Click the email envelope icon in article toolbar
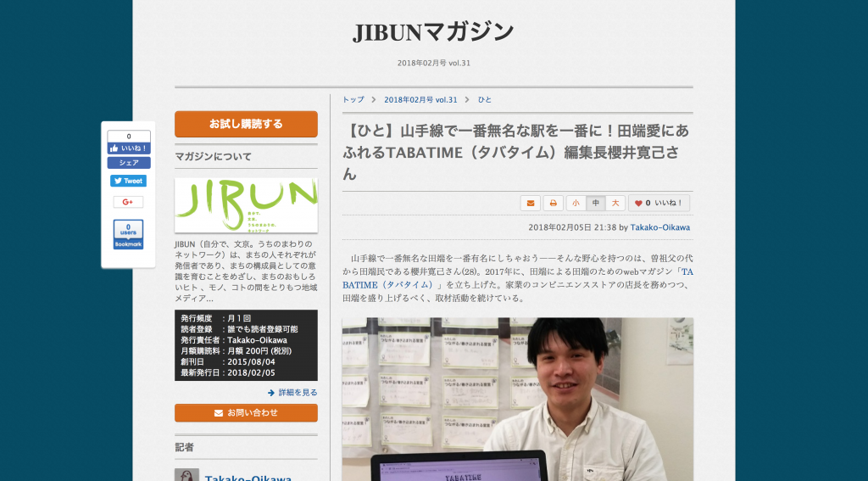868x481 pixels. point(531,203)
